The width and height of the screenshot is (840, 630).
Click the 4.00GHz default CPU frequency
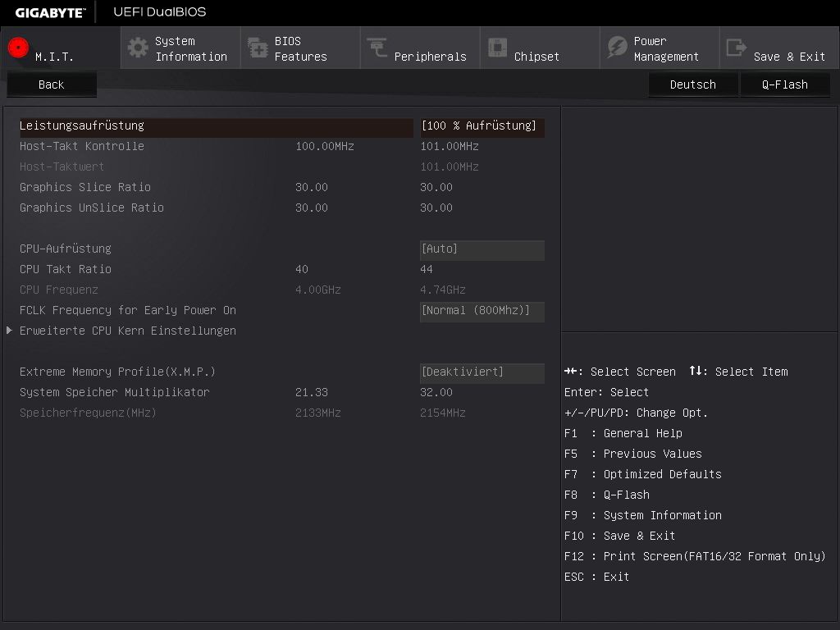coord(318,290)
